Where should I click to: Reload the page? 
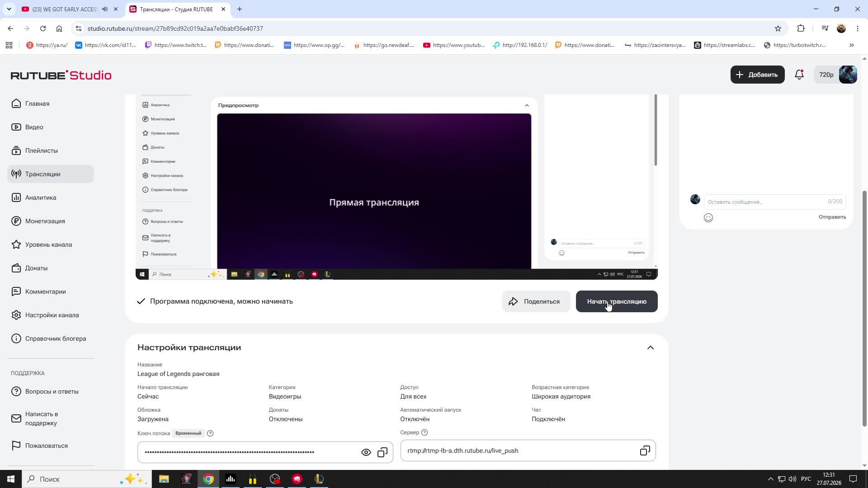click(43, 28)
